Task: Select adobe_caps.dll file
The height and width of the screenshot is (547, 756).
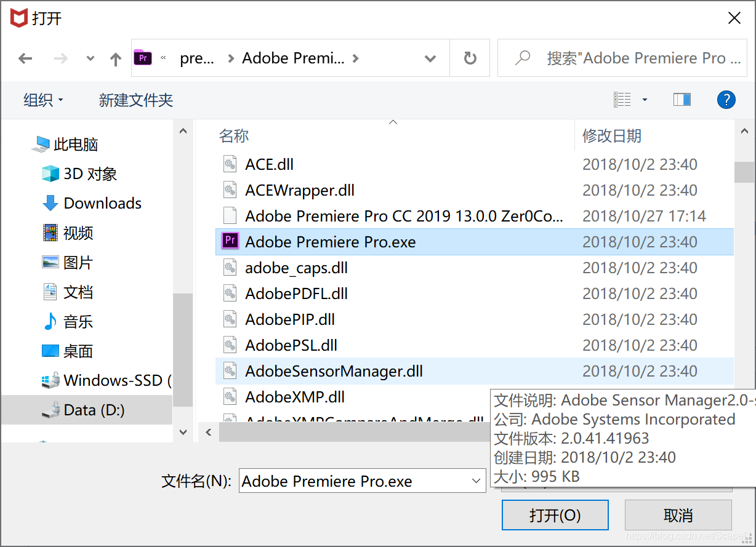Action: (x=296, y=268)
